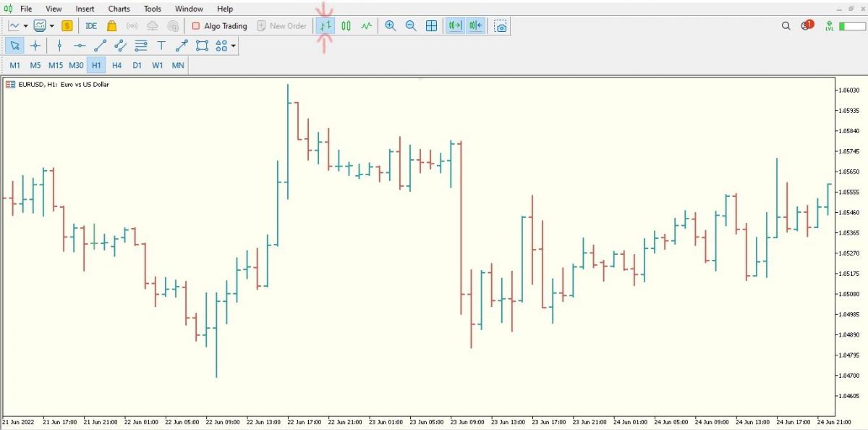
Task: Select the crosshair cursor tool
Action: (x=35, y=46)
